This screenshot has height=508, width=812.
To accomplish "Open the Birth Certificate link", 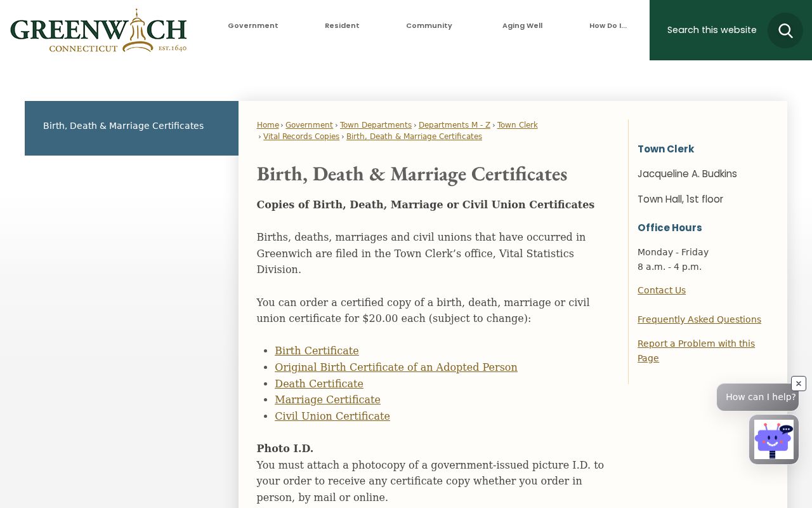I will (317, 351).
